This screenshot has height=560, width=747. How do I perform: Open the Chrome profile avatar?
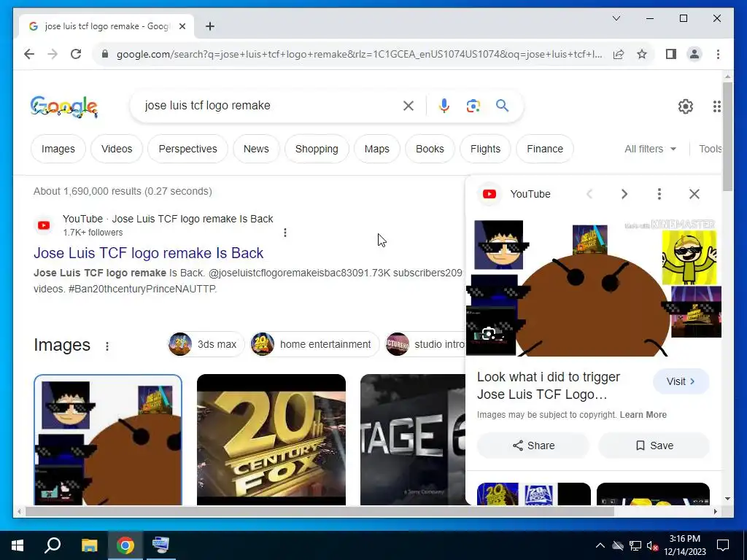click(x=694, y=54)
